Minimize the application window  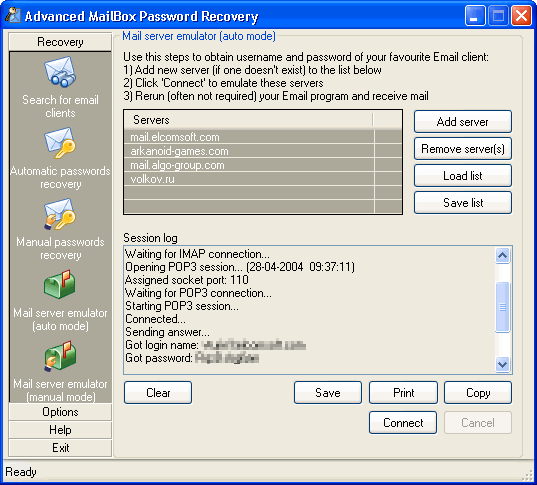475,16
